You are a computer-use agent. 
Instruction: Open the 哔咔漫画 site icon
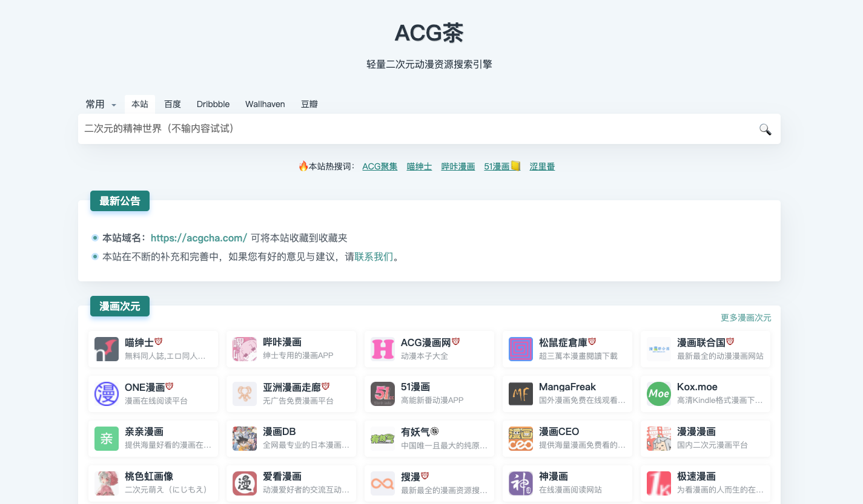pos(245,349)
